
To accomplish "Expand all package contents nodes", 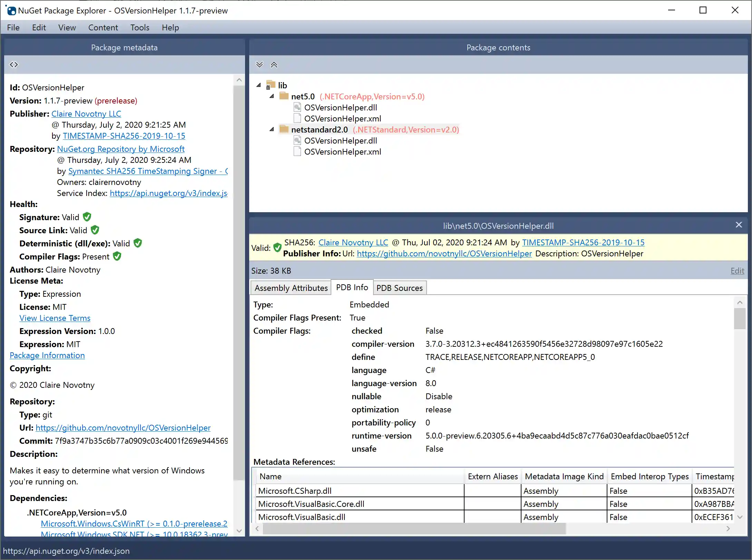I will coord(259,65).
